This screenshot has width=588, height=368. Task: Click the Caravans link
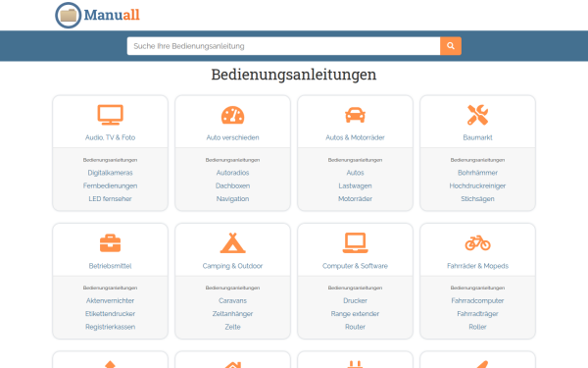point(232,301)
